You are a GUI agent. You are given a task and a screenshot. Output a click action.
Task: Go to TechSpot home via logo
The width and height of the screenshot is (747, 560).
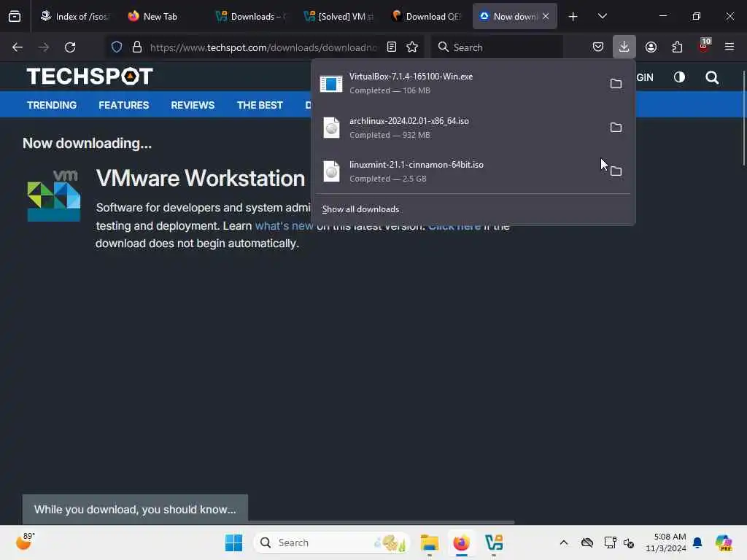90,76
